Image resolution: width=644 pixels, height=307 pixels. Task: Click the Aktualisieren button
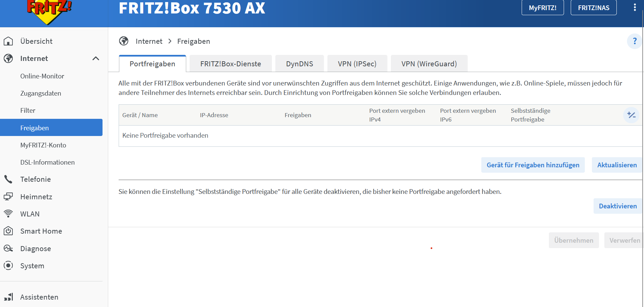click(617, 165)
